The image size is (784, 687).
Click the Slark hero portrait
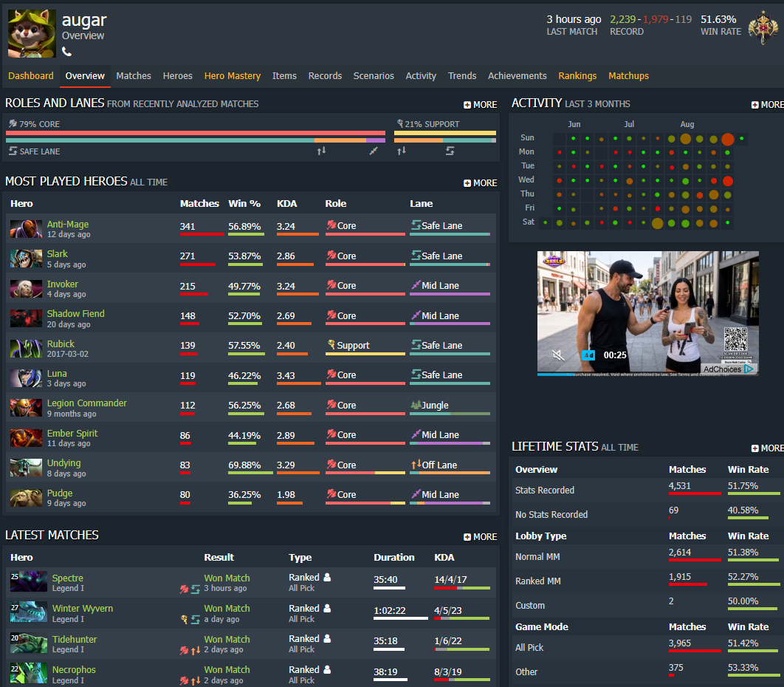pos(26,259)
